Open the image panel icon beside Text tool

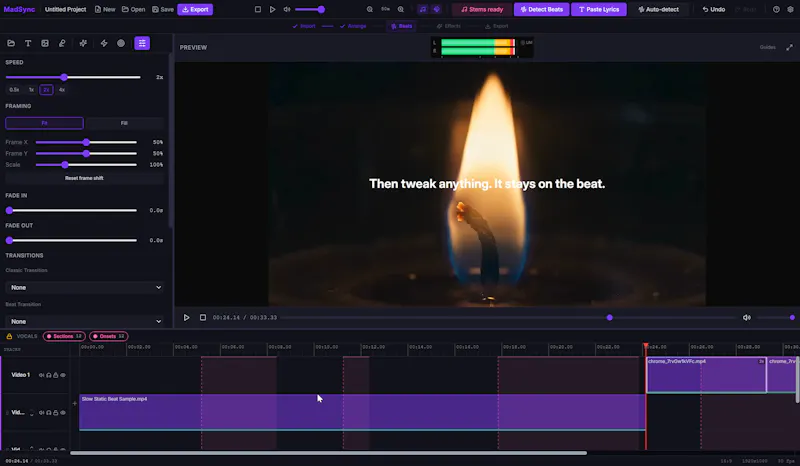pyautogui.click(x=45, y=43)
